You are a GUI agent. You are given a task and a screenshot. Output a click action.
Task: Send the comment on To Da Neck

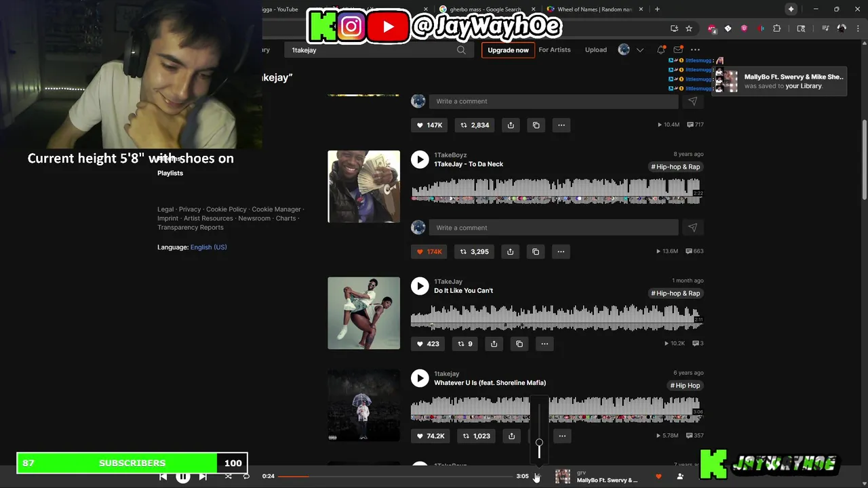click(x=692, y=228)
